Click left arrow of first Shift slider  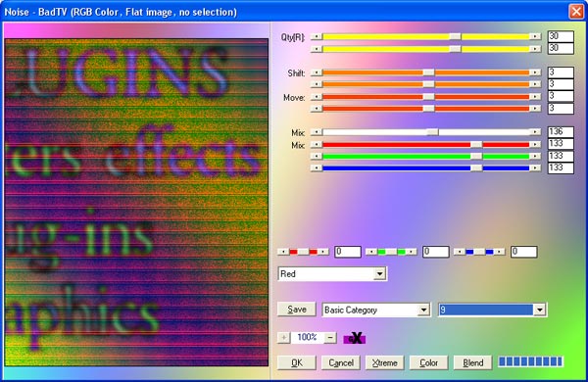(x=317, y=72)
